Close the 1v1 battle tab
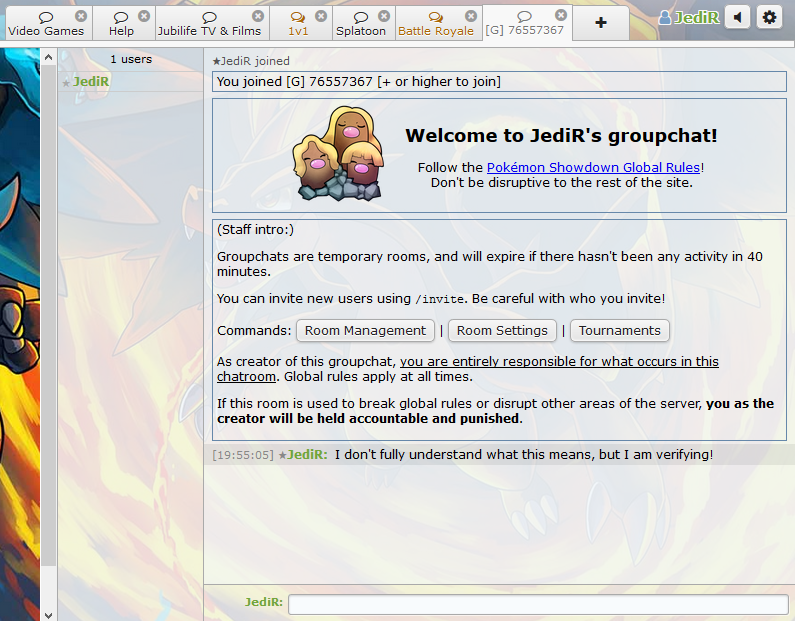 click(x=320, y=16)
